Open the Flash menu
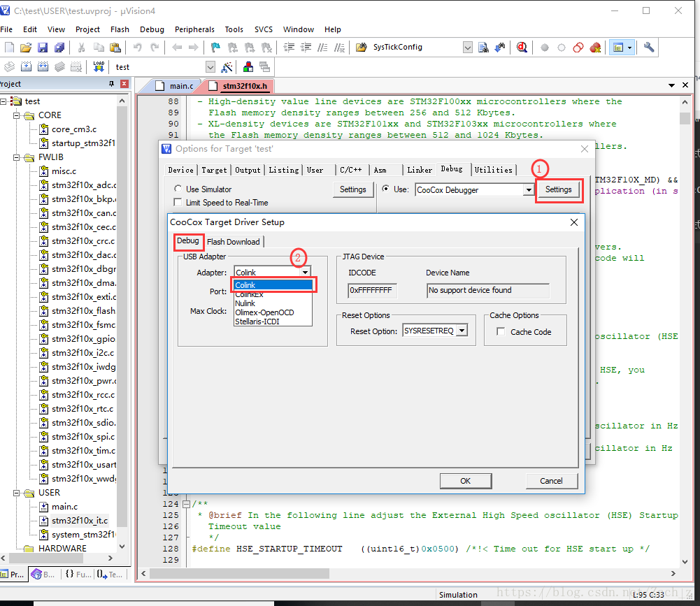700x606 pixels. click(x=120, y=29)
